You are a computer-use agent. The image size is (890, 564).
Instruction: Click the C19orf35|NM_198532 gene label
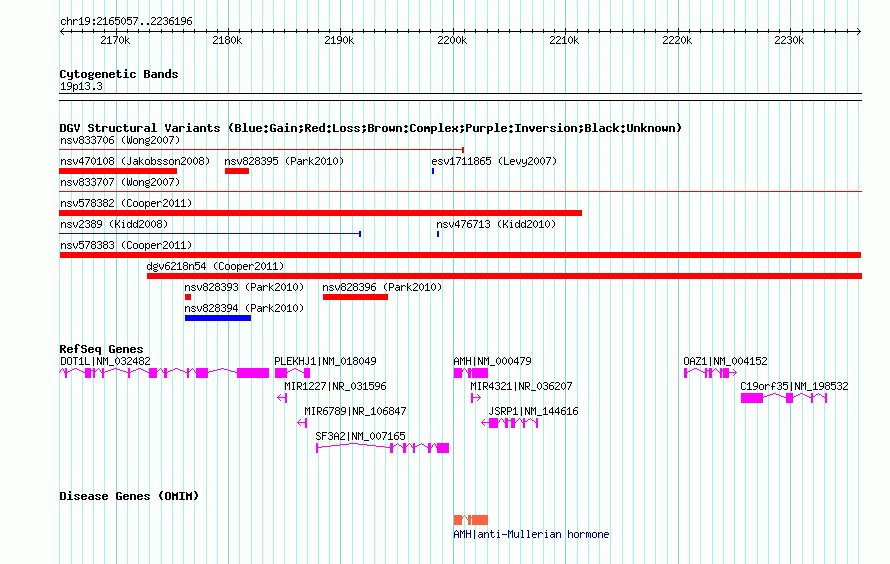pyautogui.click(x=794, y=386)
